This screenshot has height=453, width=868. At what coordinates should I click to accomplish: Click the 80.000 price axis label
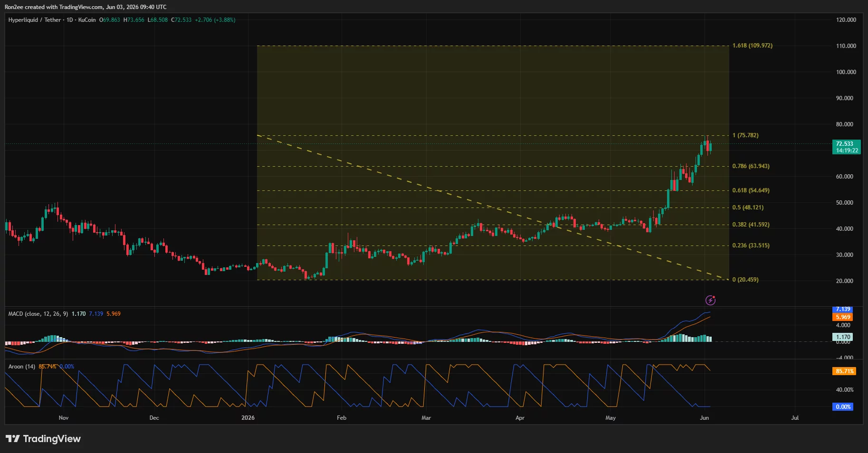click(x=845, y=124)
